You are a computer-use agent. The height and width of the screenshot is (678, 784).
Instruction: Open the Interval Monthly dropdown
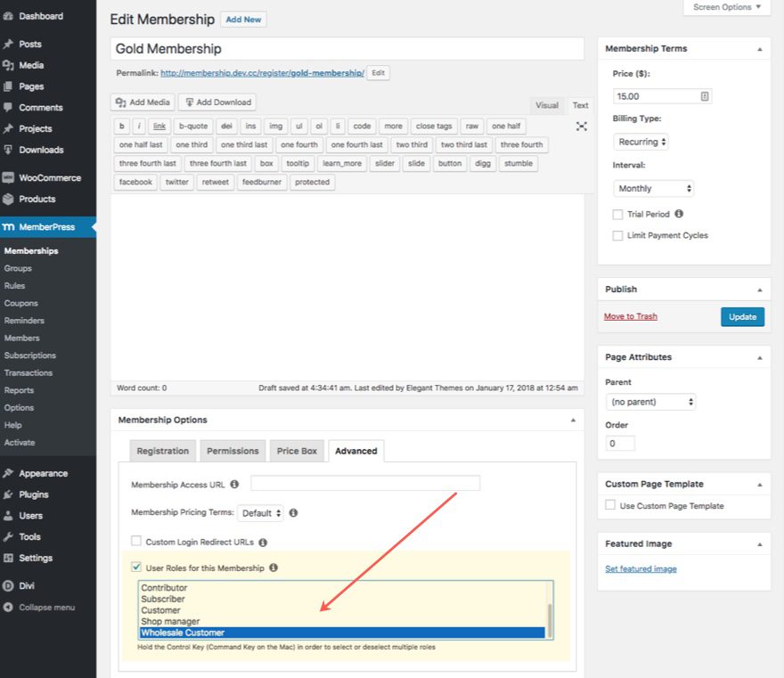tap(653, 189)
